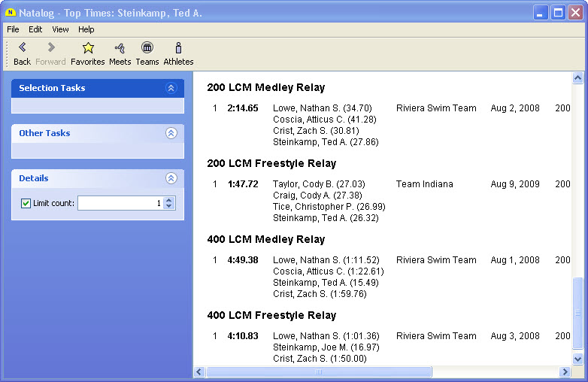Image resolution: width=588 pixels, height=382 pixels.
Task: Click inside the Limit count input field
Action: point(119,203)
